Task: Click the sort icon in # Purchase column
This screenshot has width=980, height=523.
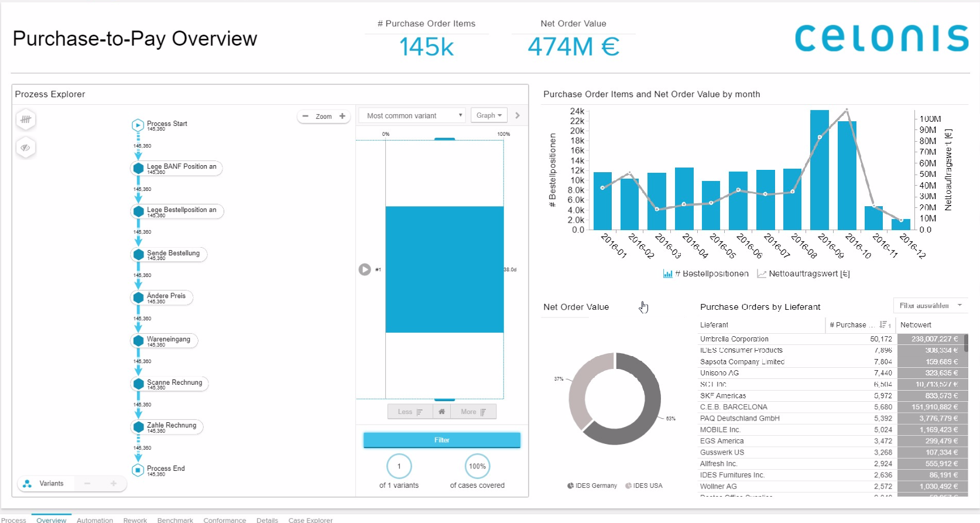Action: pyautogui.click(x=885, y=325)
